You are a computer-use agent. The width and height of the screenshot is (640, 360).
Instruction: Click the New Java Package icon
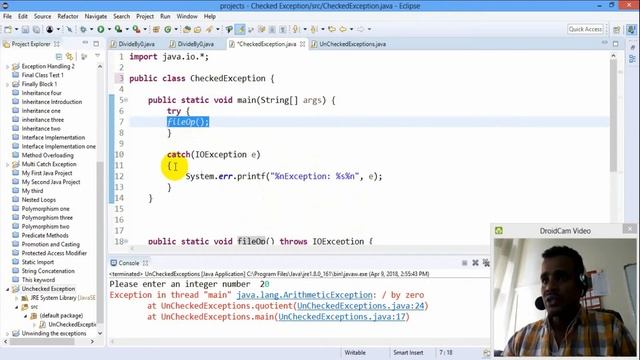156,29
